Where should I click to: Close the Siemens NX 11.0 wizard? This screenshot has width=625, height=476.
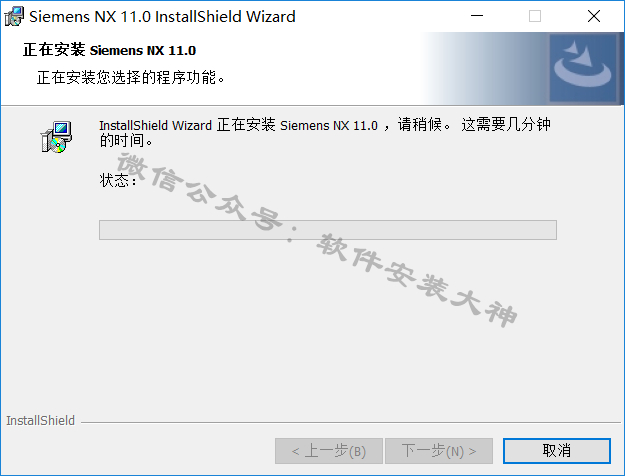pyautogui.click(x=594, y=16)
